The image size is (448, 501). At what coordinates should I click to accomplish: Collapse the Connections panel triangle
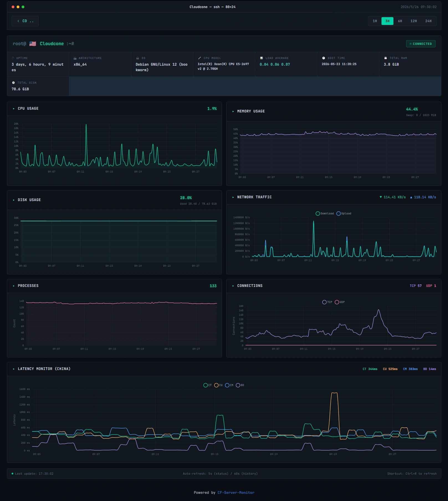pyautogui.click(x=233, y=286)
